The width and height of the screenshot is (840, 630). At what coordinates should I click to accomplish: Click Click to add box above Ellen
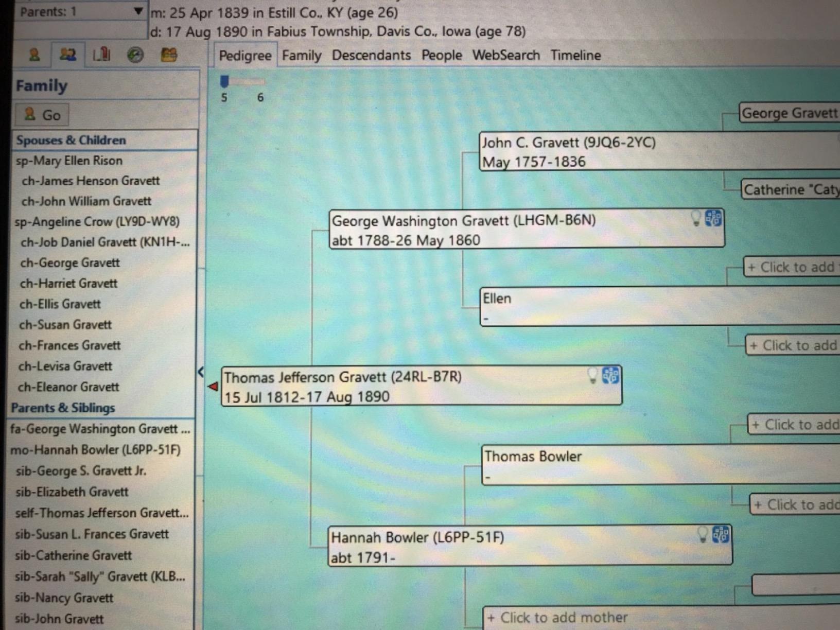point(792,267)
